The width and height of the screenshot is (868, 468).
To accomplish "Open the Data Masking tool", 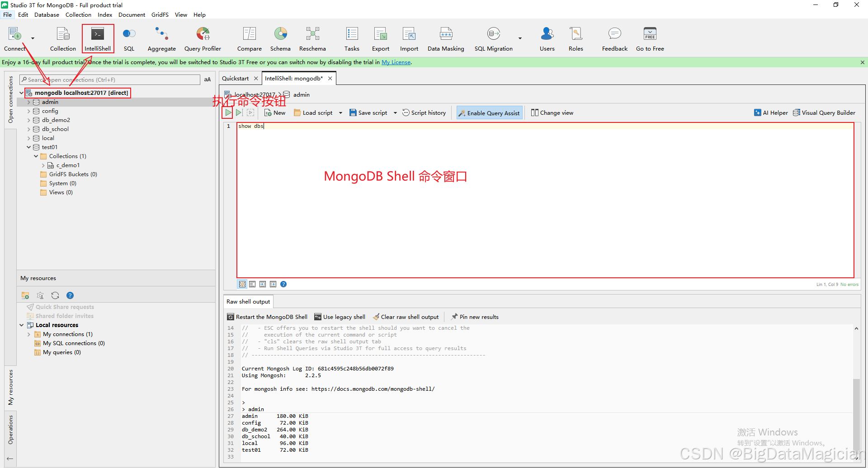I will [446, 39].
